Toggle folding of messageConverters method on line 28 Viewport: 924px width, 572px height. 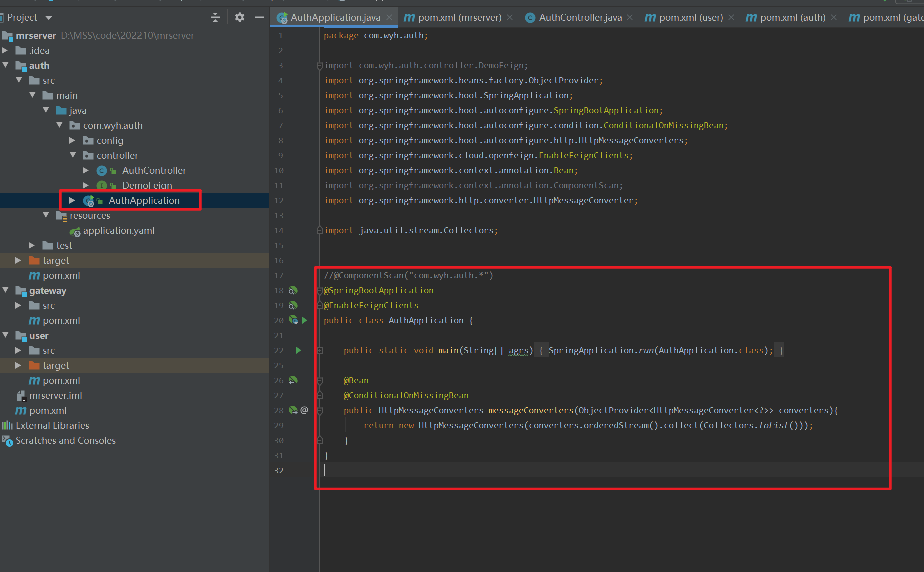coord(320,410)
